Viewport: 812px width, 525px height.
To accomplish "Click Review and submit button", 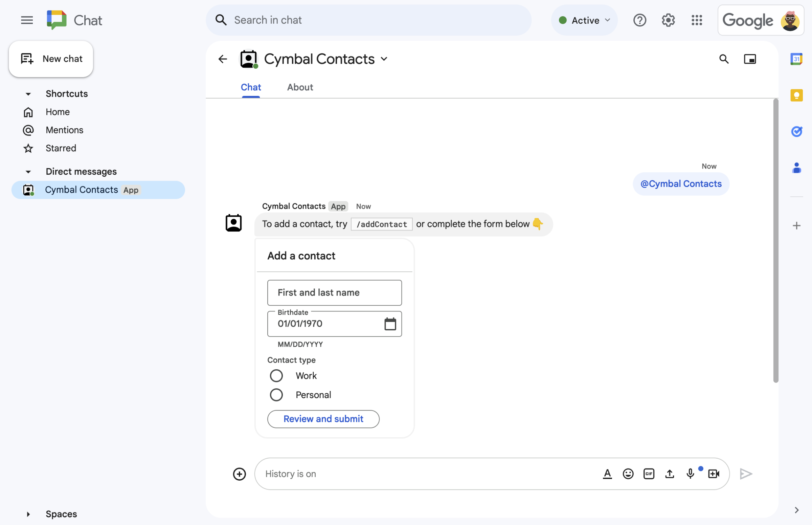I will [323, 418].
